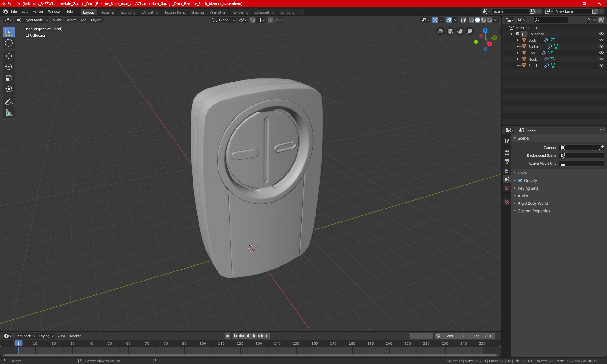Open the Output properties tab
Viewport: 607px width, 364px height.
click(x=507, y=161)
